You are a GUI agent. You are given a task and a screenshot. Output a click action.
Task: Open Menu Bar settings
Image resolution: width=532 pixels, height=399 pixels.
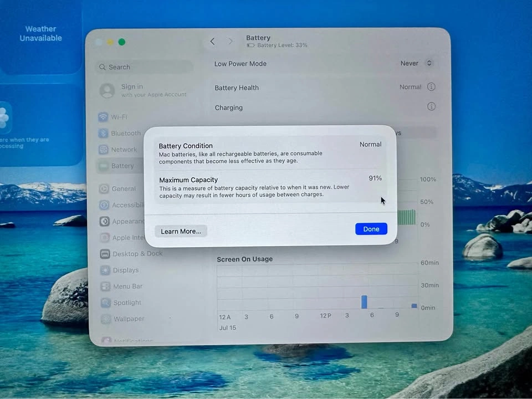pyautogui.click(x=122, y=287)
